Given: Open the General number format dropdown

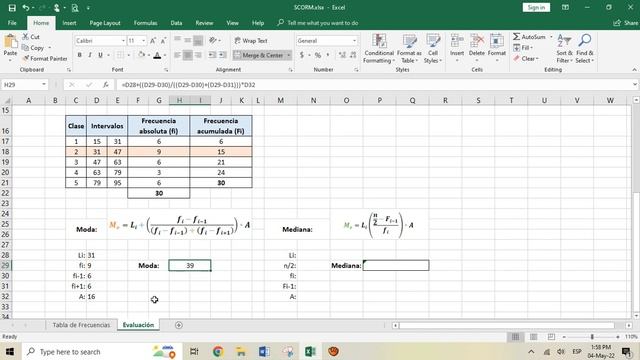Looking at the screenshot, I should (354, 41).
